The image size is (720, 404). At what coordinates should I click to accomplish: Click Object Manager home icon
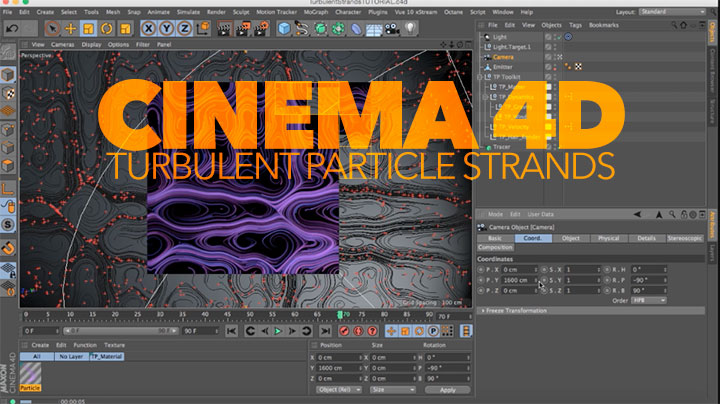tap(683, 25)
